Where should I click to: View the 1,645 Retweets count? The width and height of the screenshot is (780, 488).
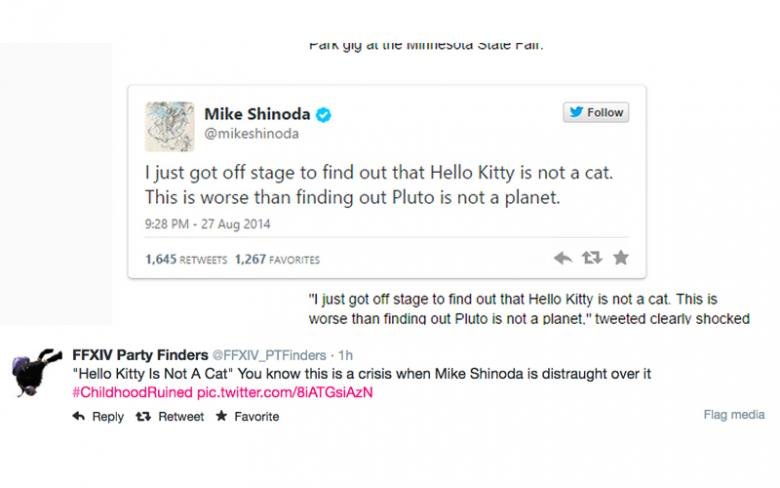coord(185,260)
